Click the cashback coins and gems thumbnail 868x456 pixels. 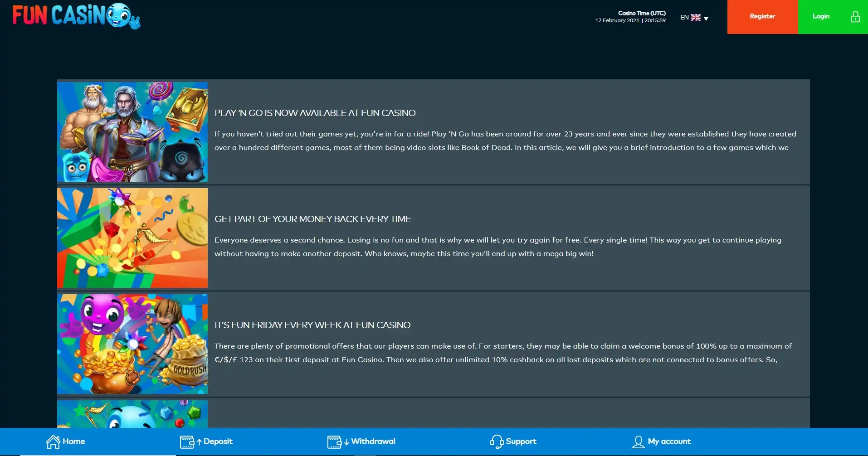tap(132, 238)
